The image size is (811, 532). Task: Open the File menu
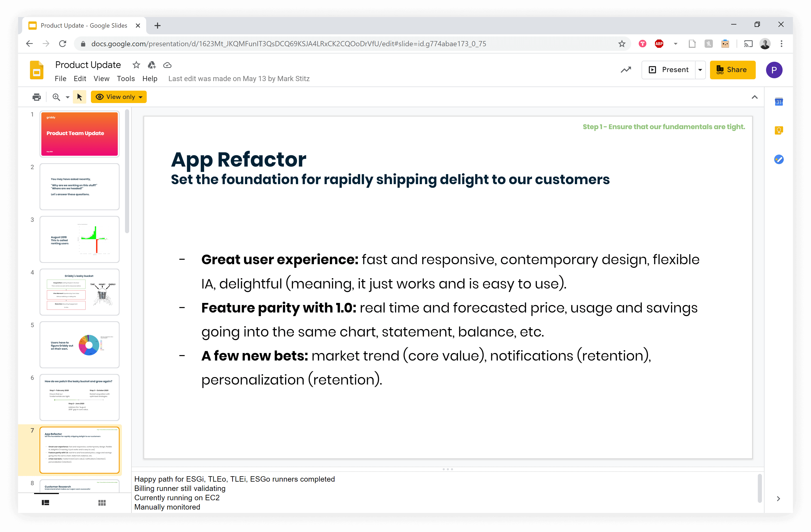coord(61,79)
